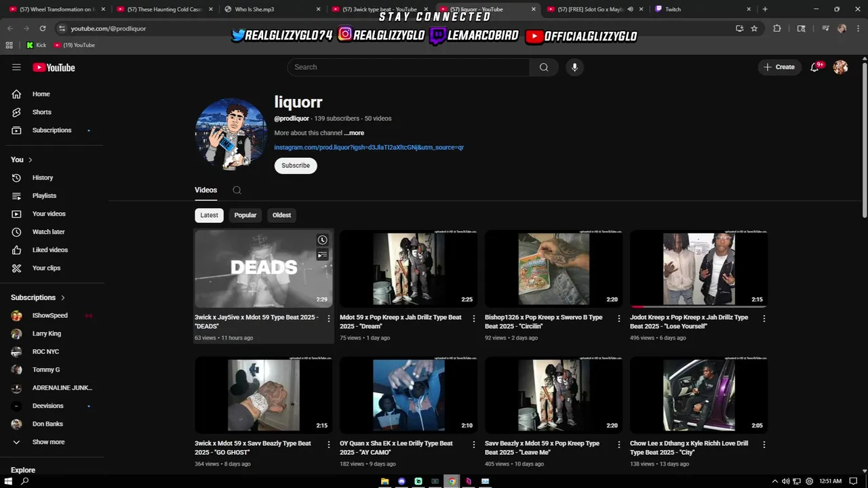Expand the Subscriptions list header
Viewport: 868px width, 488px height.
tap(38, 298)
